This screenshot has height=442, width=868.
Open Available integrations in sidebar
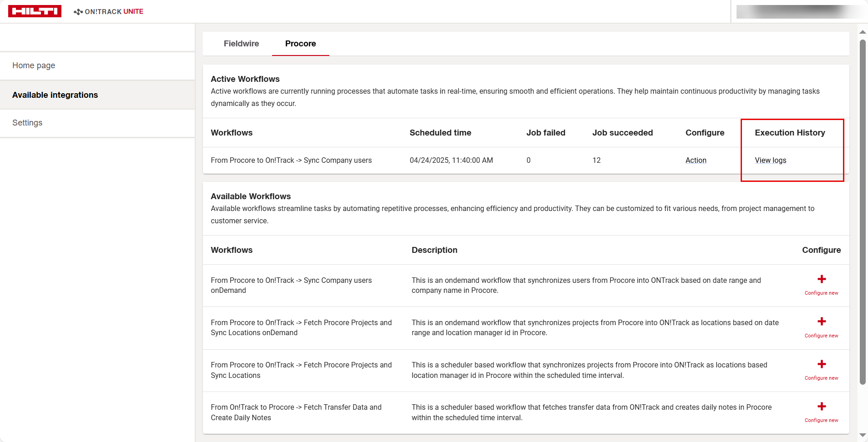point(97,95)
